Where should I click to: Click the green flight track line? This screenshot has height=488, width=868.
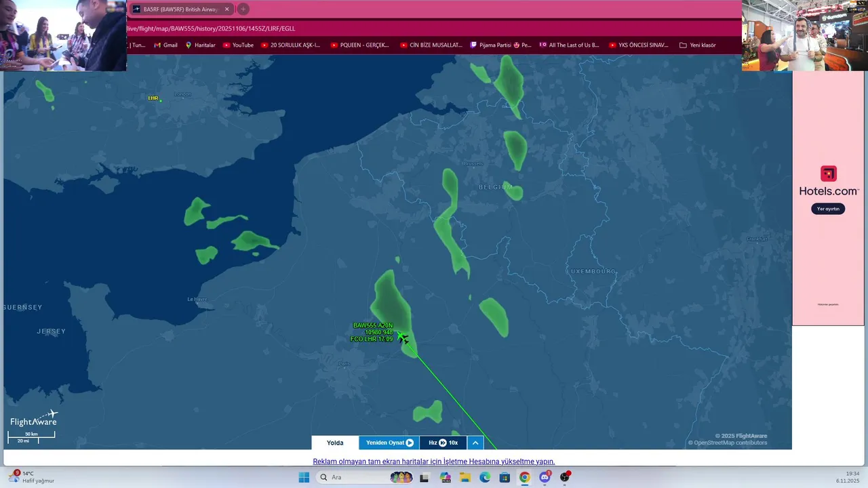452,394
